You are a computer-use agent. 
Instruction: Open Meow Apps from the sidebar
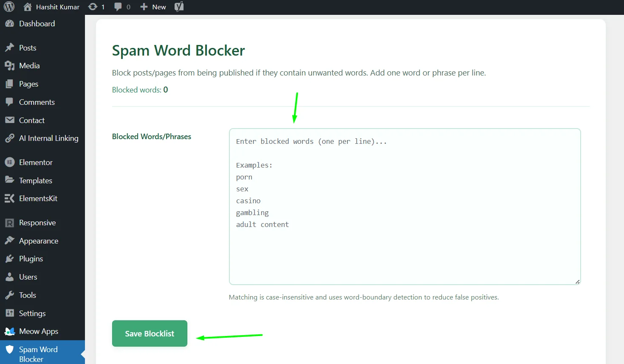coord(9,331)
